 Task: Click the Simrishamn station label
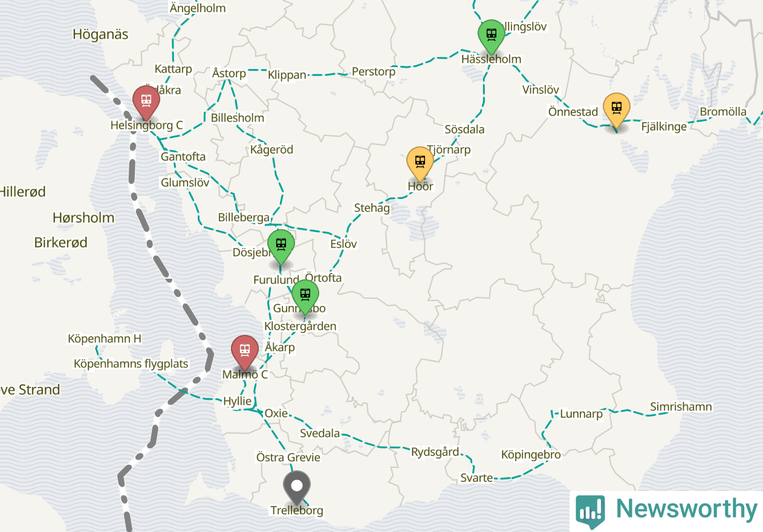(681, 407)
